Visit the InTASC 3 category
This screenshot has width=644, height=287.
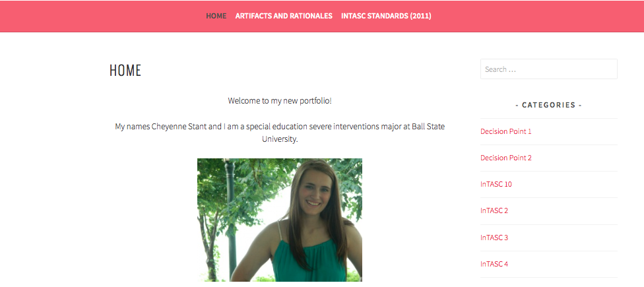494,238
